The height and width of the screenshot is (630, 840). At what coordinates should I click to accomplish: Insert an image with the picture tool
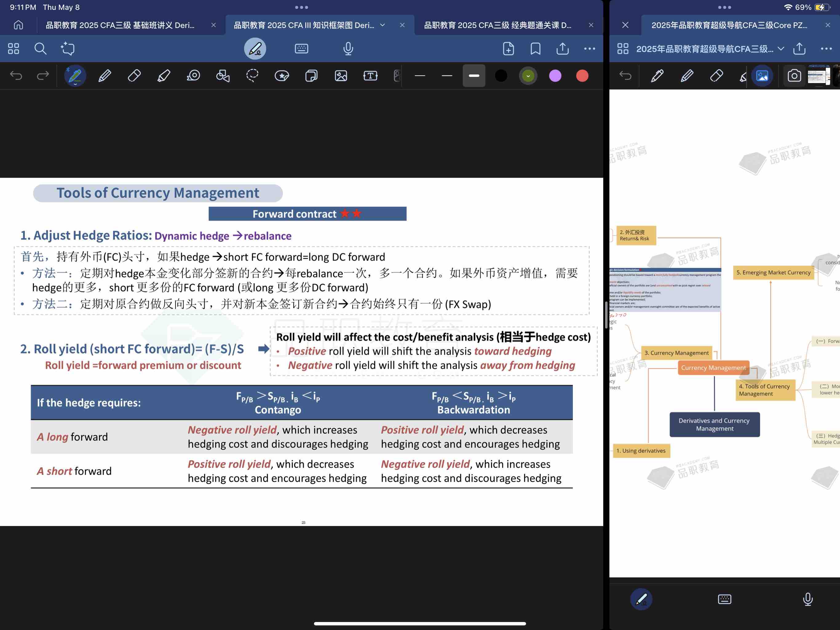[341, 76]
